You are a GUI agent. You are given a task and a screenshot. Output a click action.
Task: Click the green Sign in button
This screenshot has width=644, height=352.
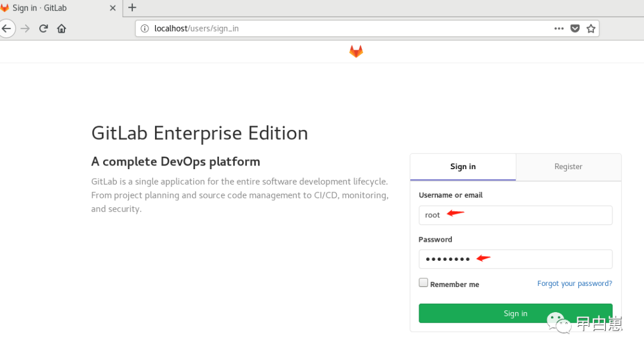515,313
